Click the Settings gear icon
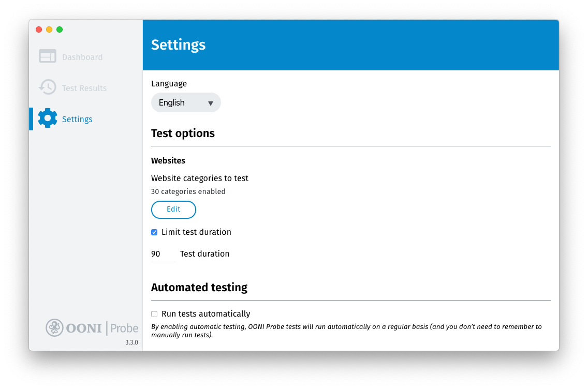 click(x=48, y=118)
